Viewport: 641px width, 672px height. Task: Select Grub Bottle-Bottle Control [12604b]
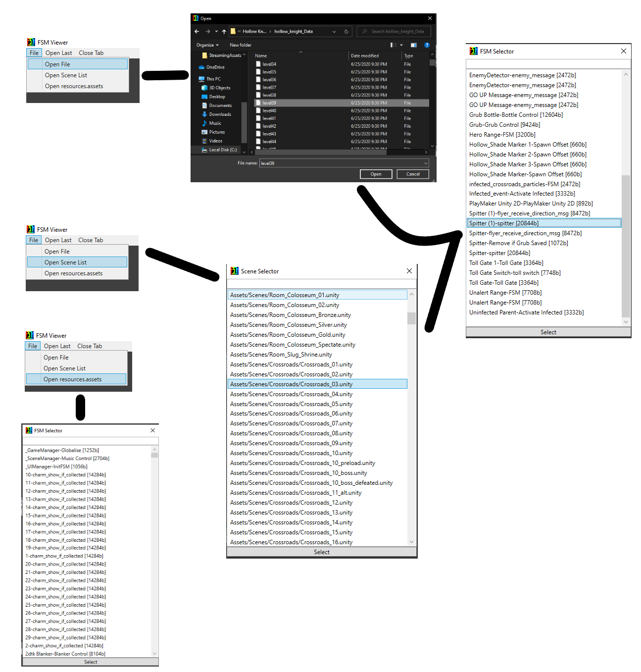544,115
